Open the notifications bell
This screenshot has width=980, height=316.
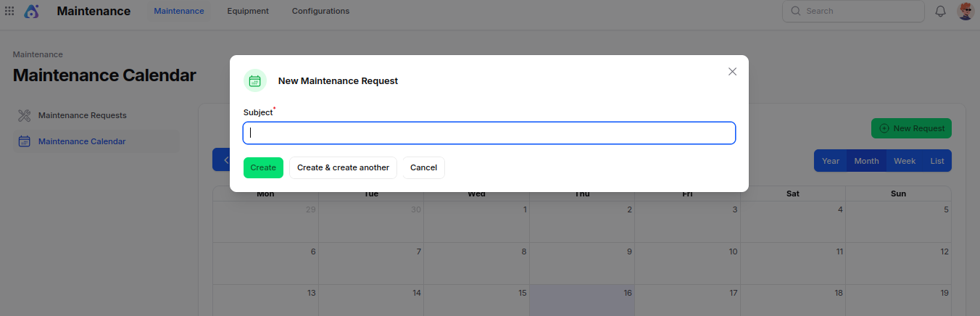coord(941,11)
